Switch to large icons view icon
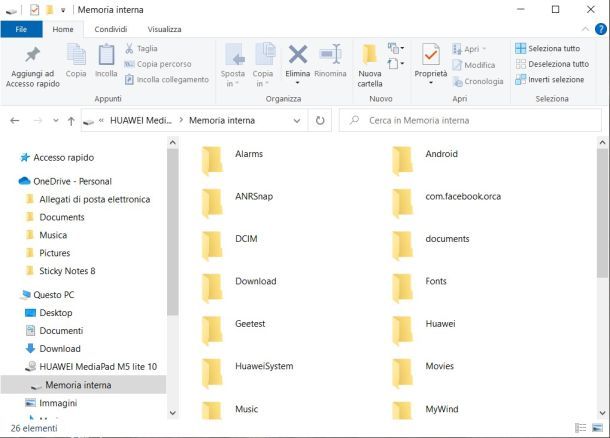The width and height of the screenshot is (610, 438). pos(597,428)
